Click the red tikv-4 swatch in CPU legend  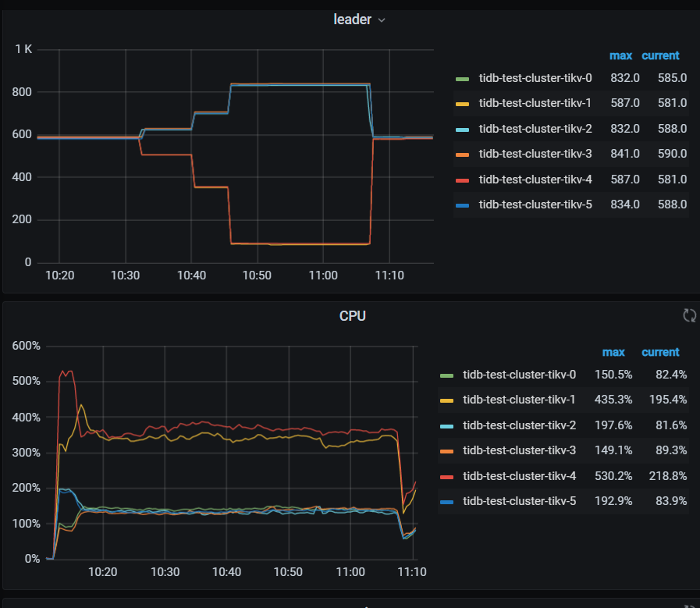tap(446, 475)
